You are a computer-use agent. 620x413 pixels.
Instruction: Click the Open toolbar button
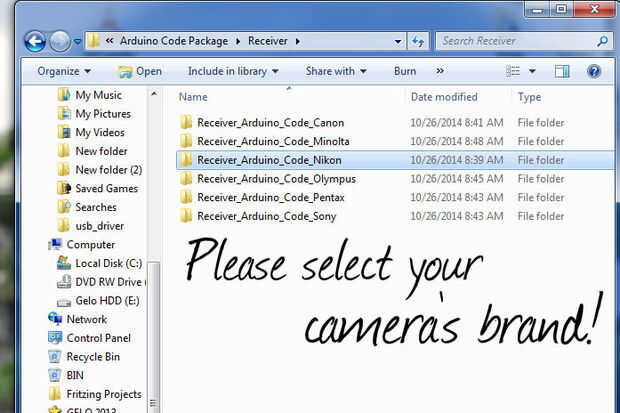click(140, 72)
